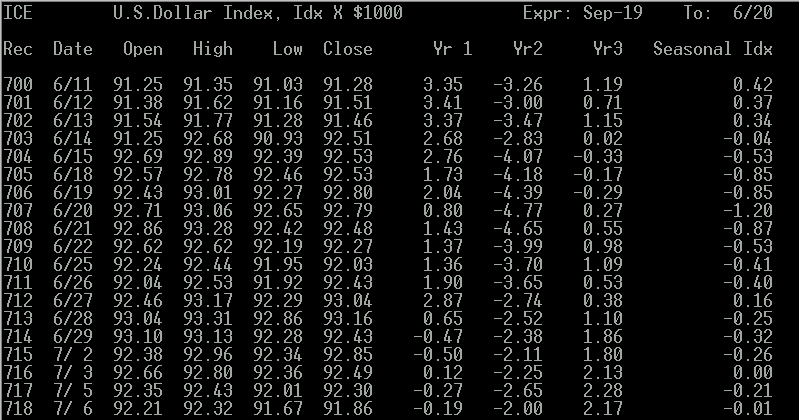799x420 pixels.
Task: Select Yr 1 value 3.37 in record 702
Action: (x=443, y=120)
